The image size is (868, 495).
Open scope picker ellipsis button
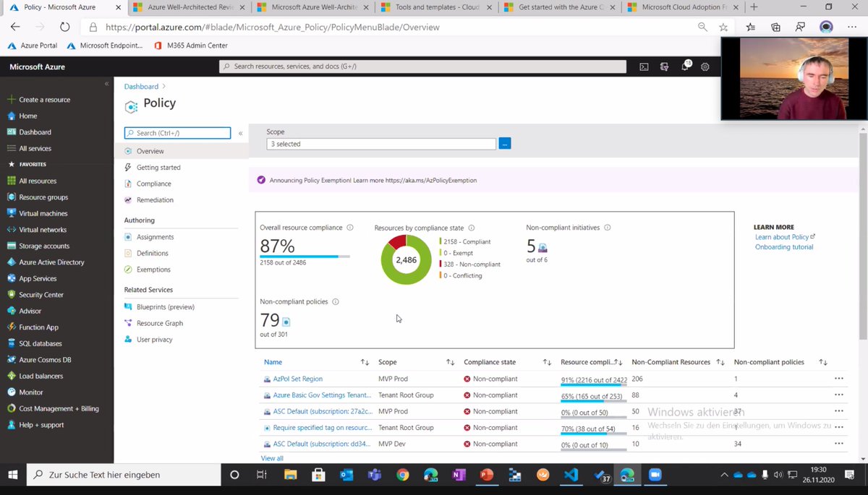click(x=505, y=144)
